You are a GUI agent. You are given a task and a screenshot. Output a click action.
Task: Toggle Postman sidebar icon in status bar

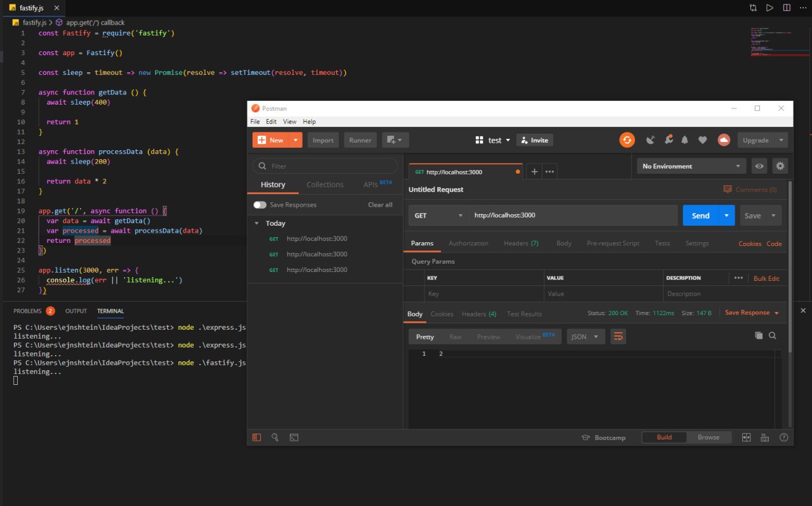point(256,437)
